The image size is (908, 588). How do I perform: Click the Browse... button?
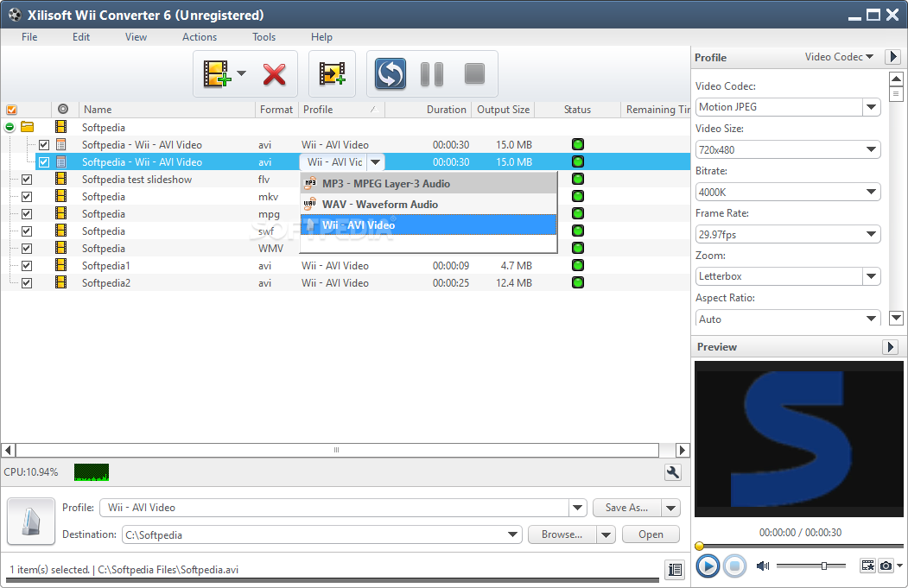tap(562, 534)
